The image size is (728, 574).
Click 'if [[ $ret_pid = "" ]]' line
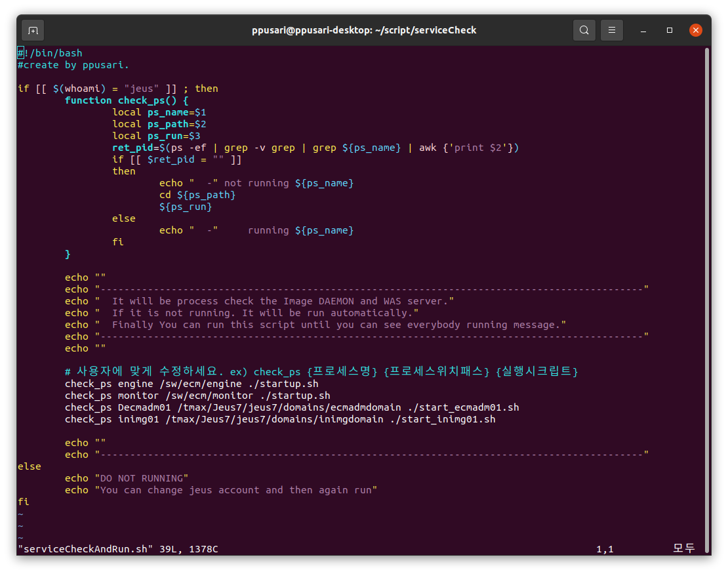tap(177, 160)
